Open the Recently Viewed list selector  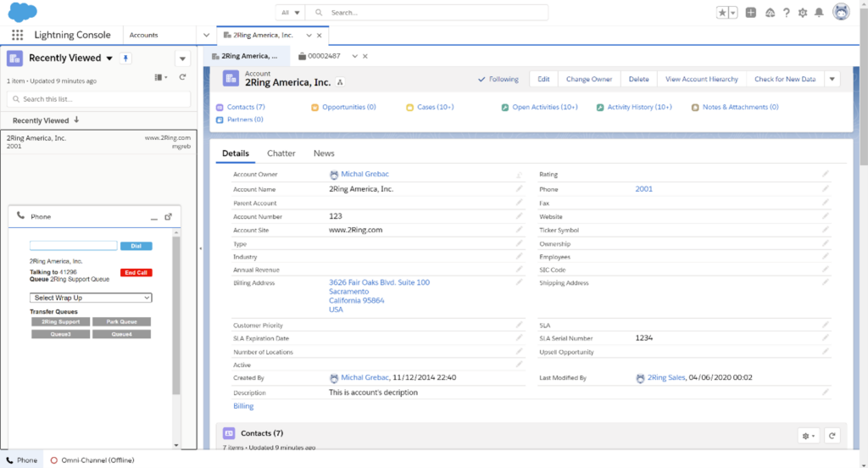pyautogui.click(x=109, y=58)
